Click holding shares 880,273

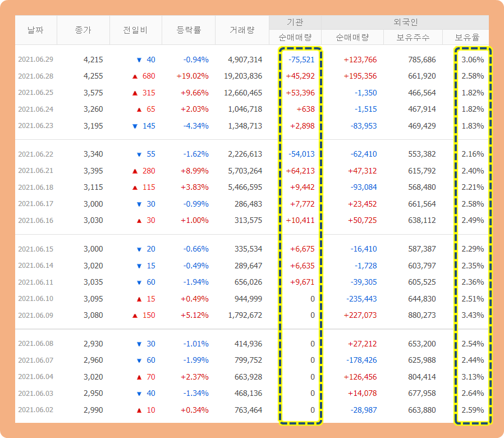(422, 315)
